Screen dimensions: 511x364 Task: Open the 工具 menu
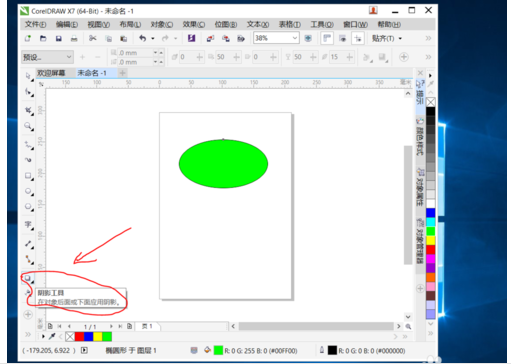tap(322, 24)
